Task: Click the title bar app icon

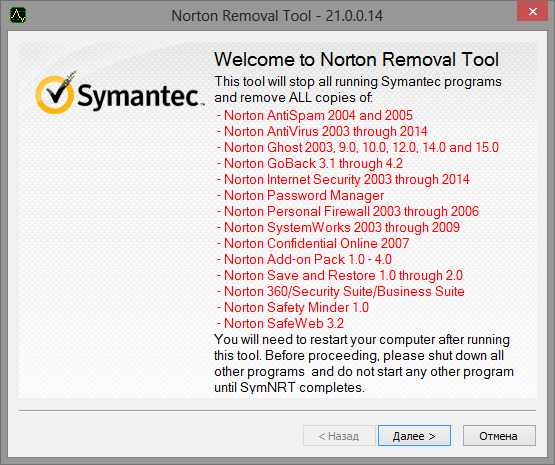Action: tap(18, 16)
